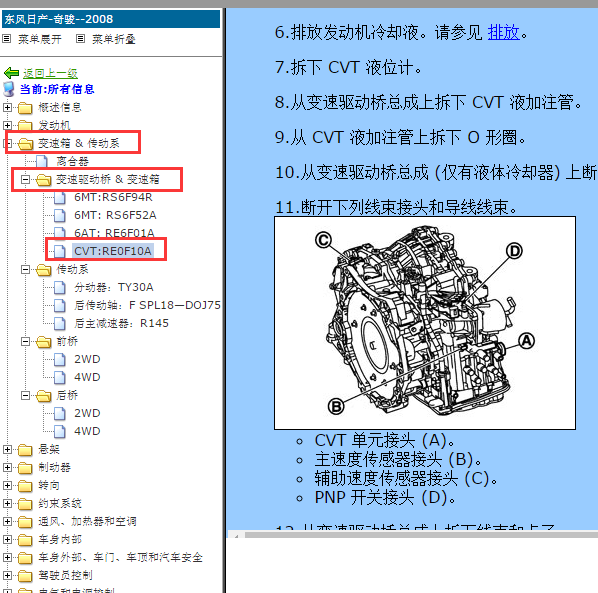Screen dimensions: 598x593
Task: Collapse the 后桥 tree node
Action: pyautogui.click(x=25, y=395)
